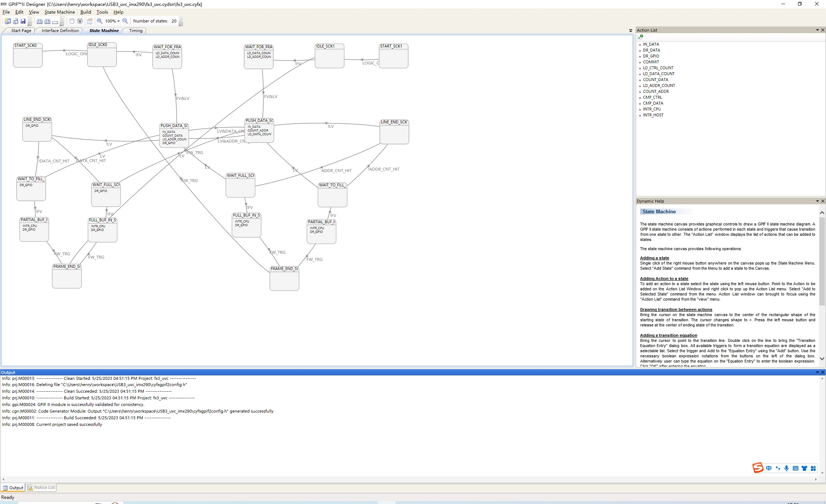The height and width of the screenshot is (504, 826).
Task: Open the 100% zoom level dropdown
Action: pos(118,21)
